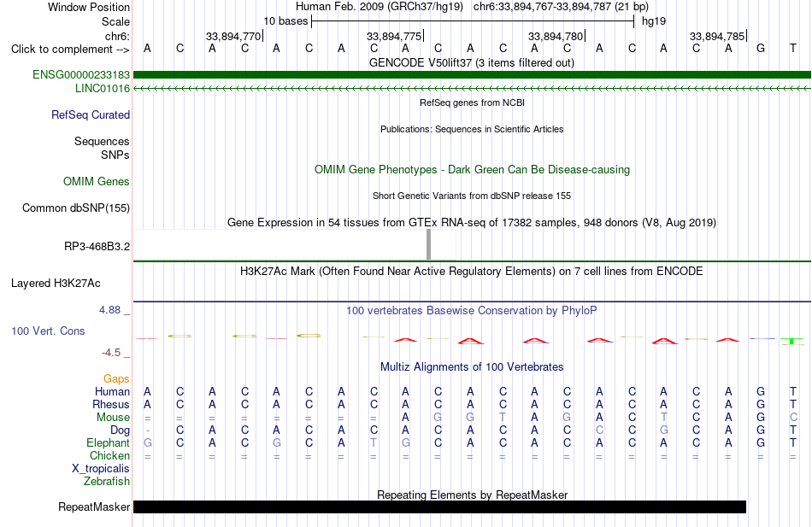Click the X_tropicalis alignment row label
Screen dimensions: 812x527
tap(101, 469)
